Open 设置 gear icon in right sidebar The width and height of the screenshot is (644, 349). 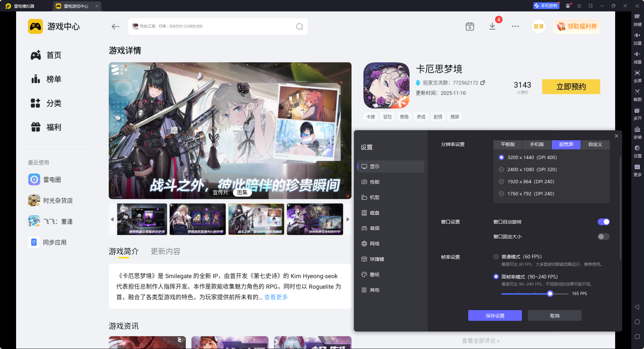coord(637,151)
